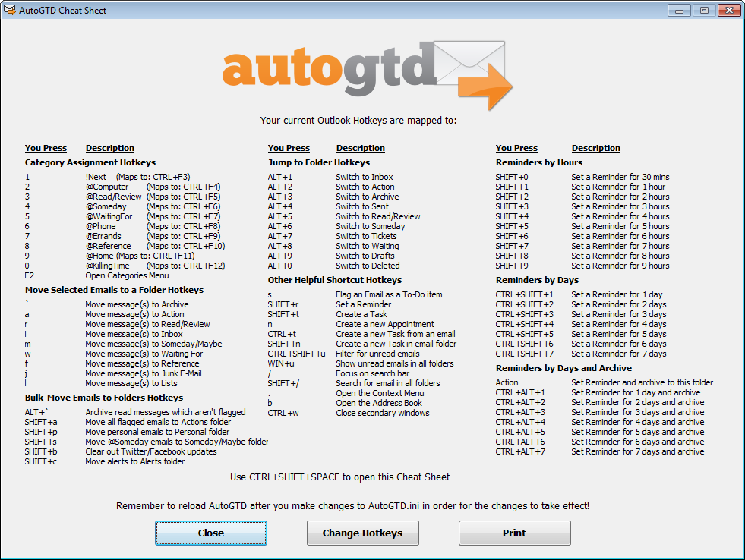Click 'Flag an Email as a To-Do item'
The image size is (745, 560).
[389, 294]
